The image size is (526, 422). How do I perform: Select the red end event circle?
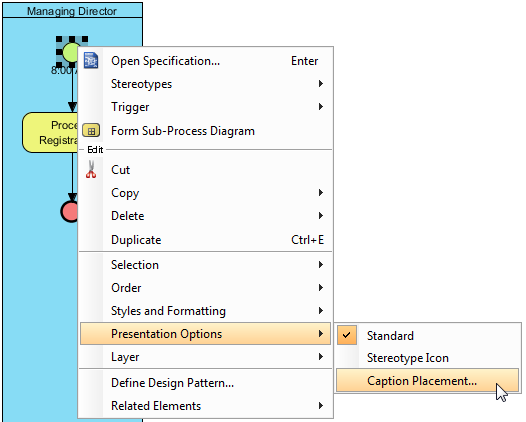pyautogui.click(x=69, y=212)
